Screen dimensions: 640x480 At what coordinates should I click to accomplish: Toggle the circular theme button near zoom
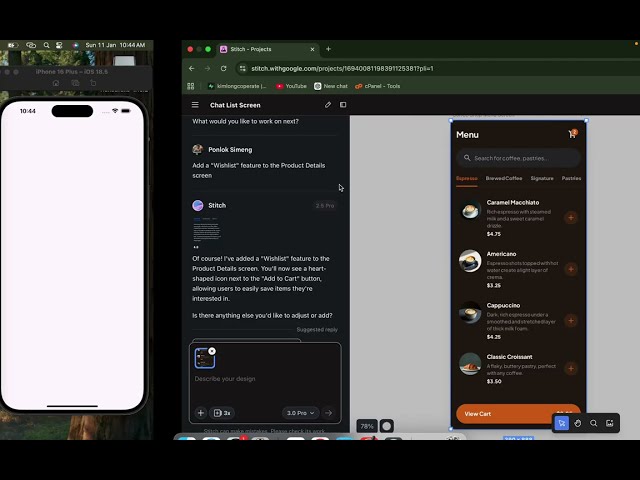pyautogui.click(x=387, y=426)
